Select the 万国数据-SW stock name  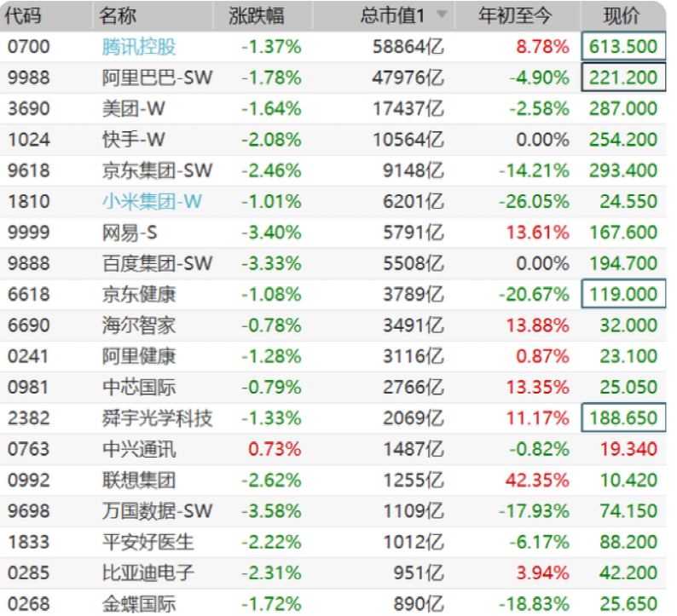[x=157, y=510]
